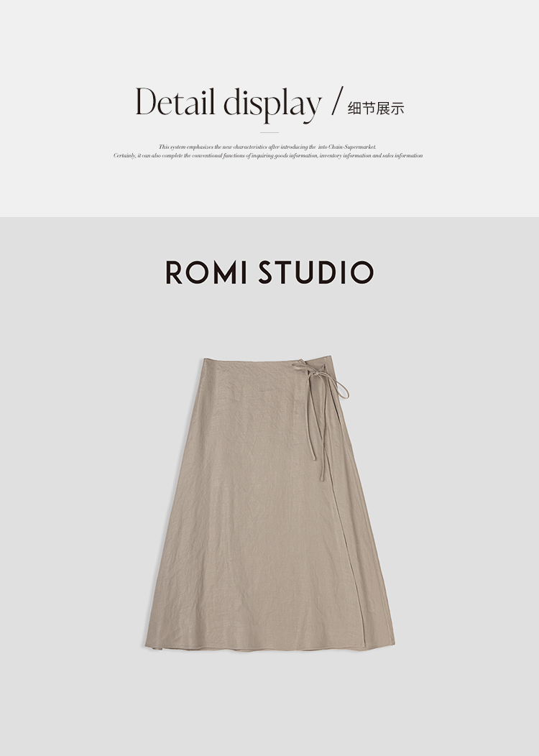Click the sentence beginning with "Certainly"
539x756 pixels.
(268, 156)
